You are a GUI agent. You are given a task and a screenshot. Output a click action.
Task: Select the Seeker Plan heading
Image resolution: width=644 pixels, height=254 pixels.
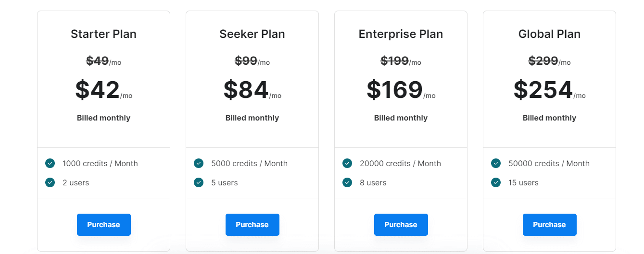252,34
